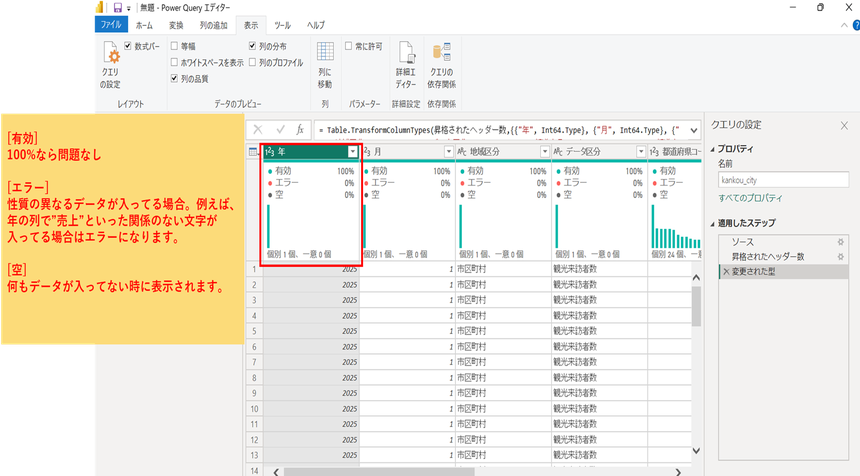Open gear for 昇格されたヘッダー数 step
860x476 pixels.
(x=840, y=257)
